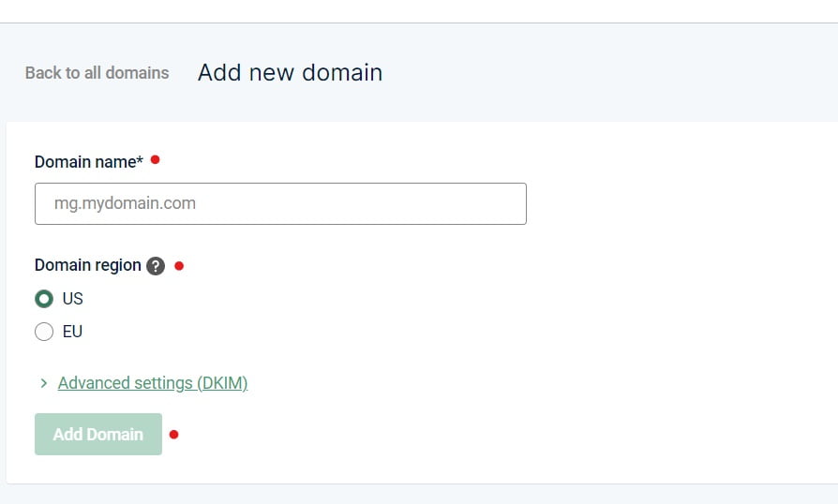Image resolution: width=838 pixels, height=504 pixels.
Task: Click the Add Domain button
Action: coord(98,434)
